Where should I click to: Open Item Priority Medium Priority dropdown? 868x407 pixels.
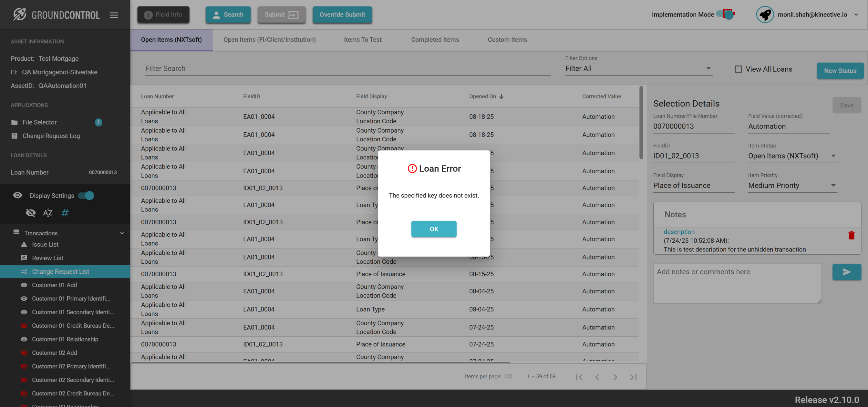click(x=792, y=186)
